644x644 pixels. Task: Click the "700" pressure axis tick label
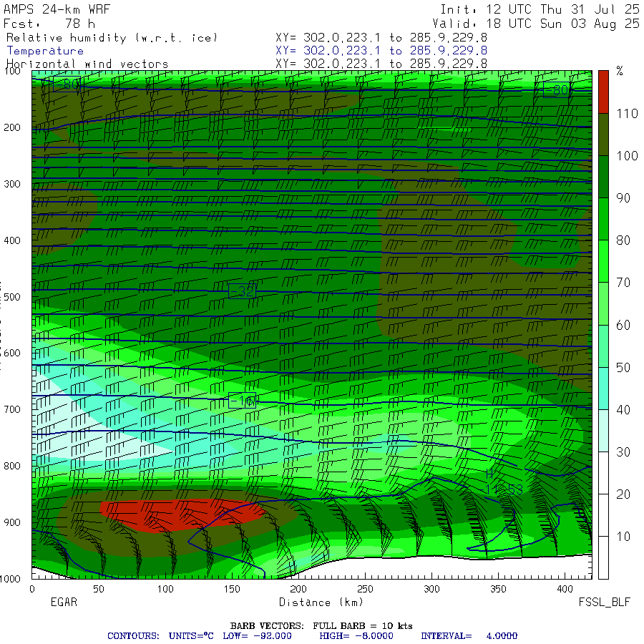click(x=12, y=409)
